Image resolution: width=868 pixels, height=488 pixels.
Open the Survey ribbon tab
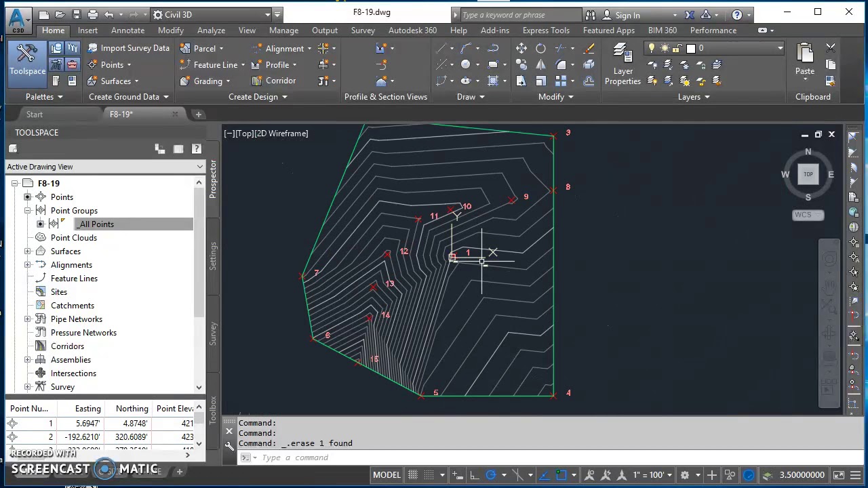coord(363,30)
